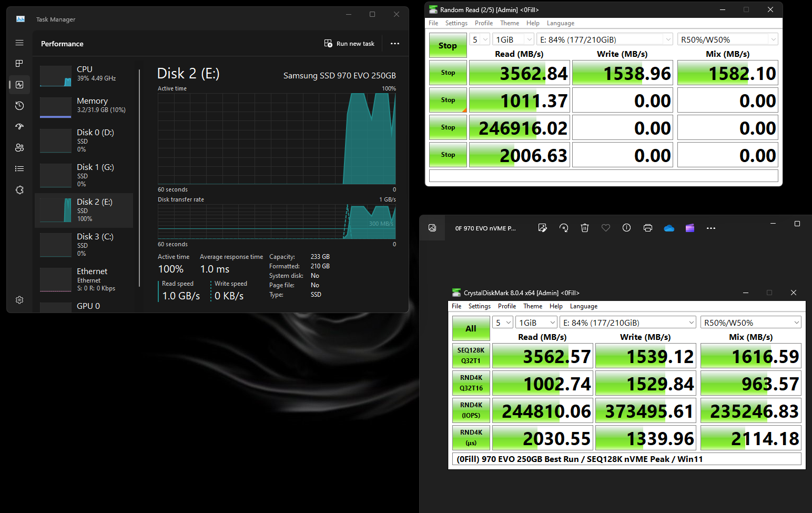
Task: Open Task Manager settings gear
Action: pos(19,300)
